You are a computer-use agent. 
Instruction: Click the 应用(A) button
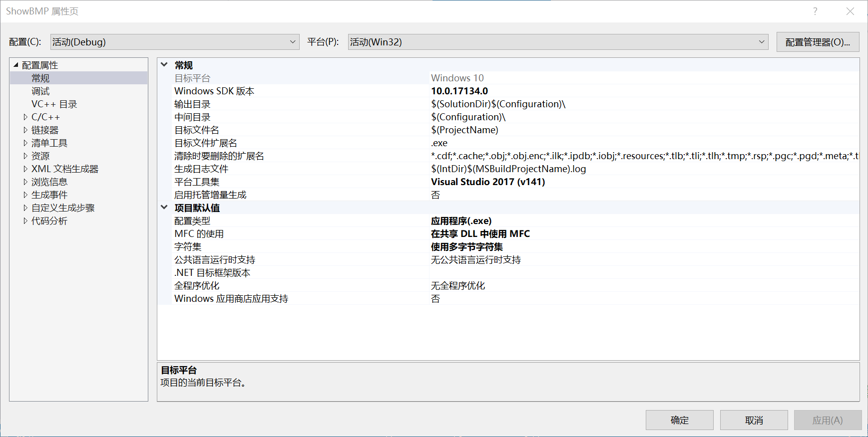828,420
